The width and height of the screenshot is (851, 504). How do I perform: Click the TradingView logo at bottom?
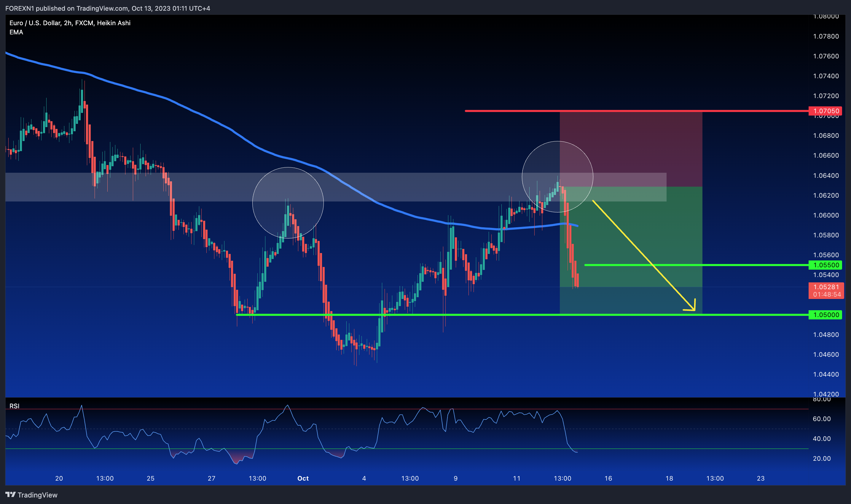pos(31,495)
